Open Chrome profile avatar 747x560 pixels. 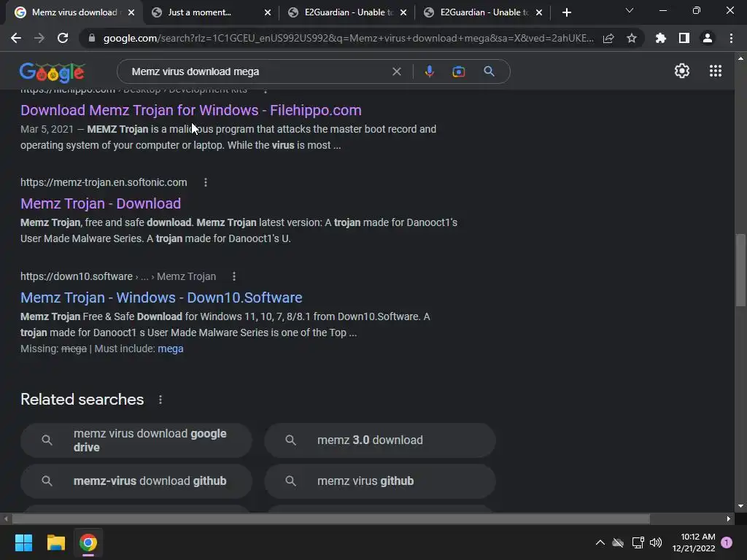coord(708,38)
